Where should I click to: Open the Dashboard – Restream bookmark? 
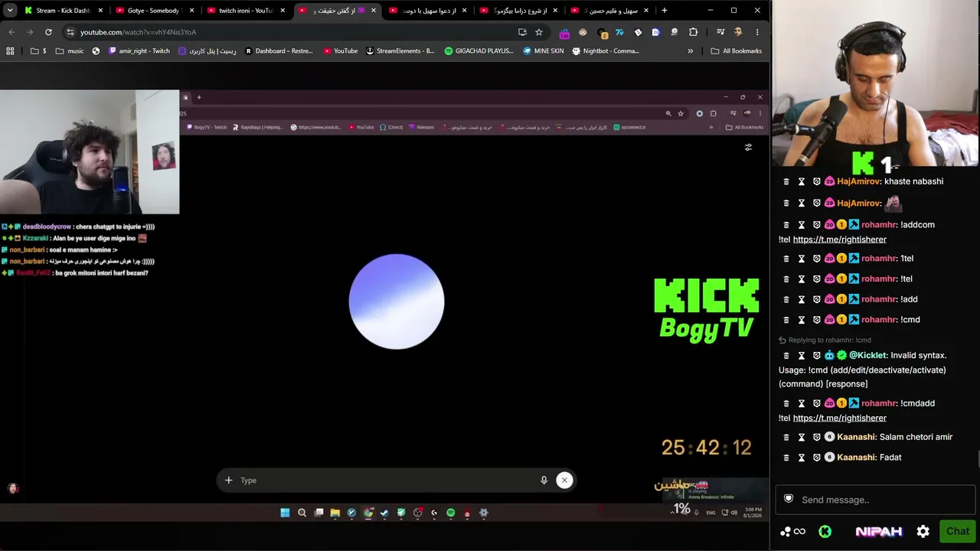(279, 51)
